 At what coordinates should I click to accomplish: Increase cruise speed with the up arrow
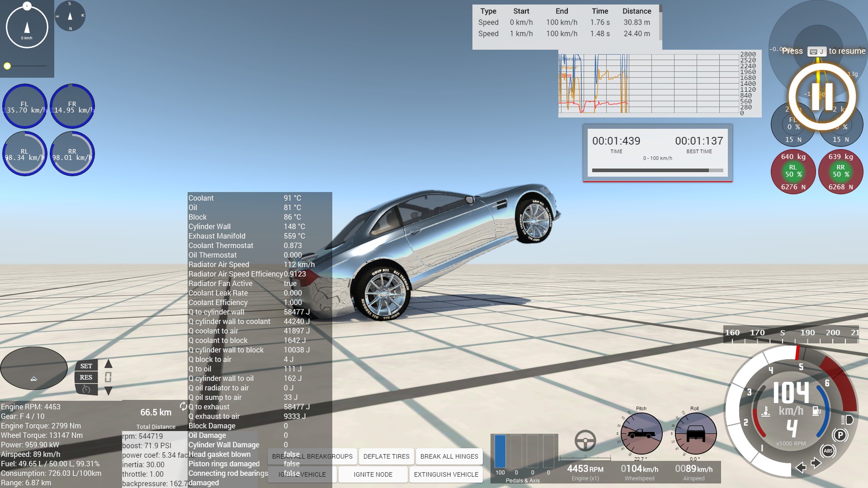[x=108, y=364]
